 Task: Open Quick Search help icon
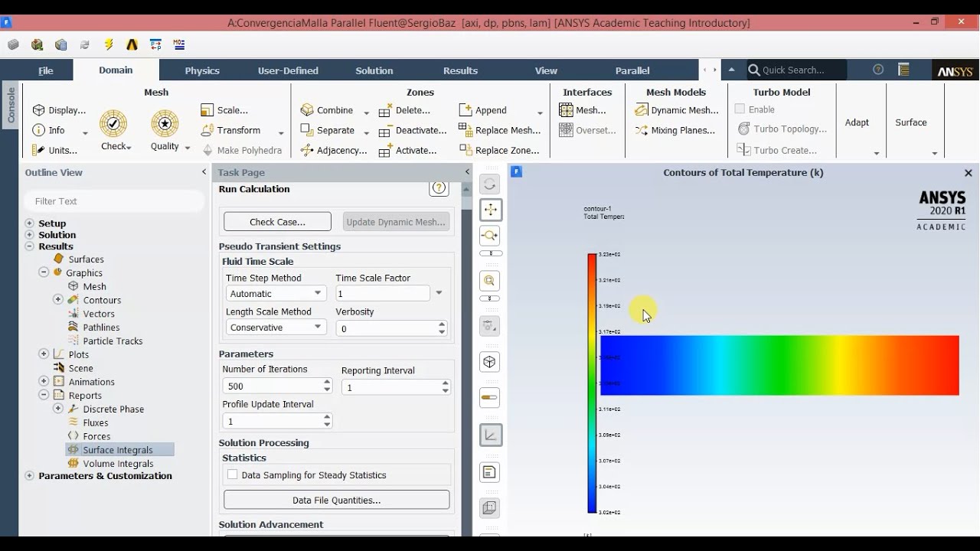(878, 70)
